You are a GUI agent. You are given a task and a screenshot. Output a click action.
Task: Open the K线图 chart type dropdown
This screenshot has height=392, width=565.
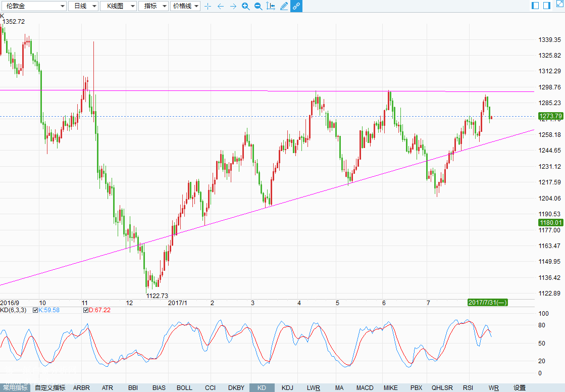pos(118,6)
